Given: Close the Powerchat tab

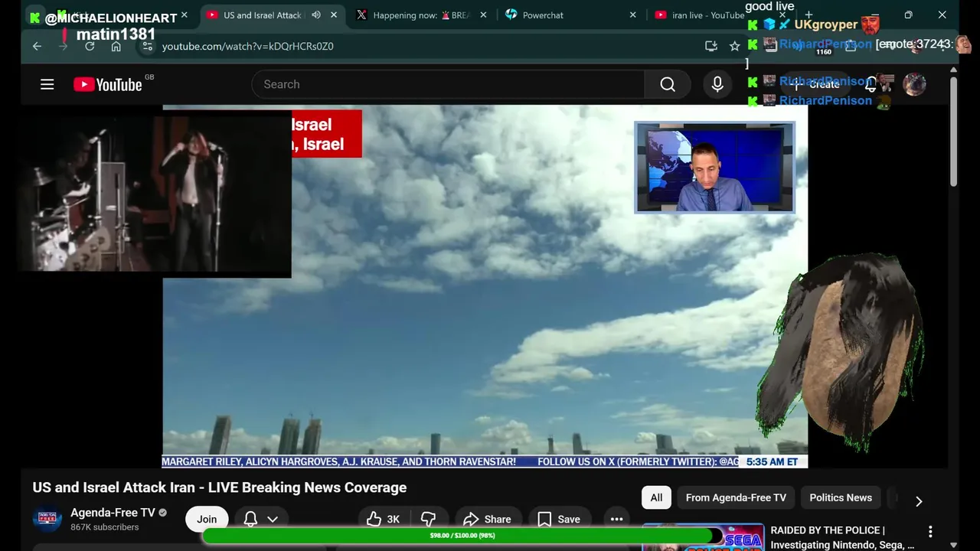Looking at the screenshot, I should [x=632, y=15].
